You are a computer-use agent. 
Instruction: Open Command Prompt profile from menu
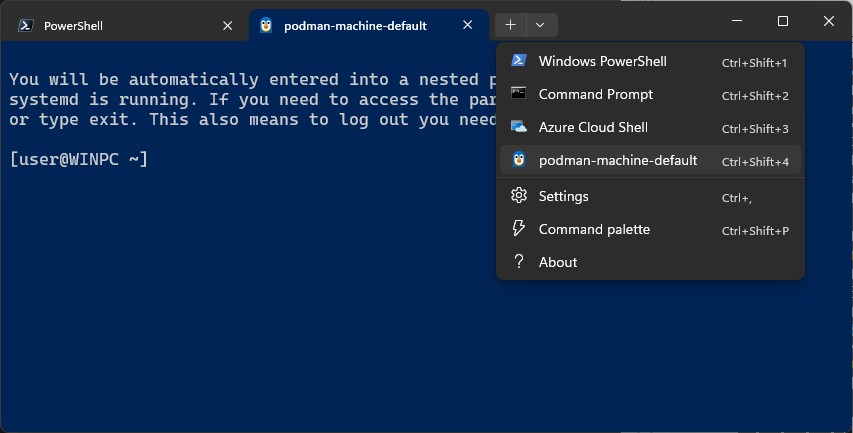click(x=650, y=95)
